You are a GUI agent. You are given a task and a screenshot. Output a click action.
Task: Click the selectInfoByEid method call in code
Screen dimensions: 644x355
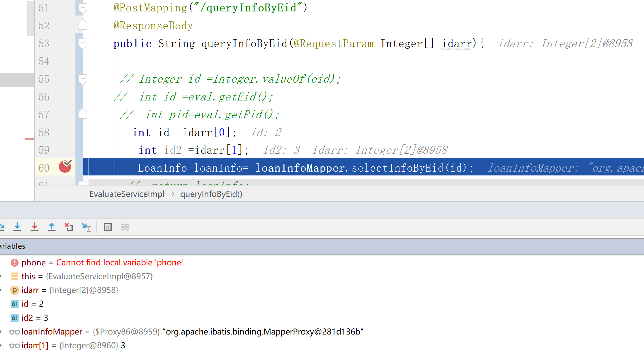click(x=397, y=168)
